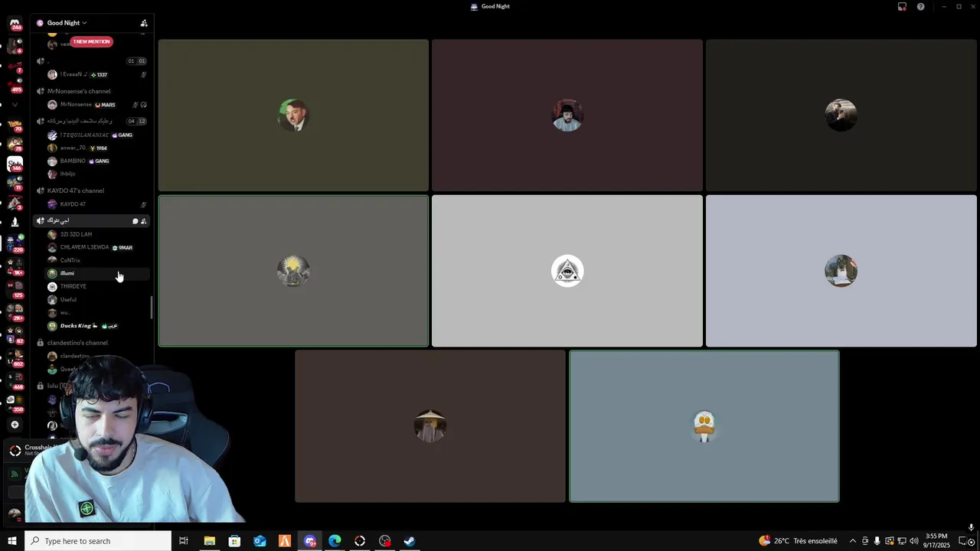This screenshot has height=551, width=980.
Task: Select user BAMBINO
Action: 96,161
